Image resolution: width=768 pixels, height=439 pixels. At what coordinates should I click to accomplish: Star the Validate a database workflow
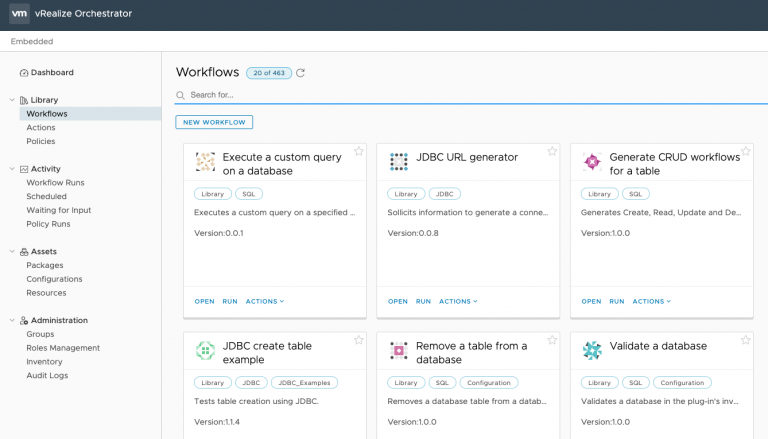coord(745,340)
